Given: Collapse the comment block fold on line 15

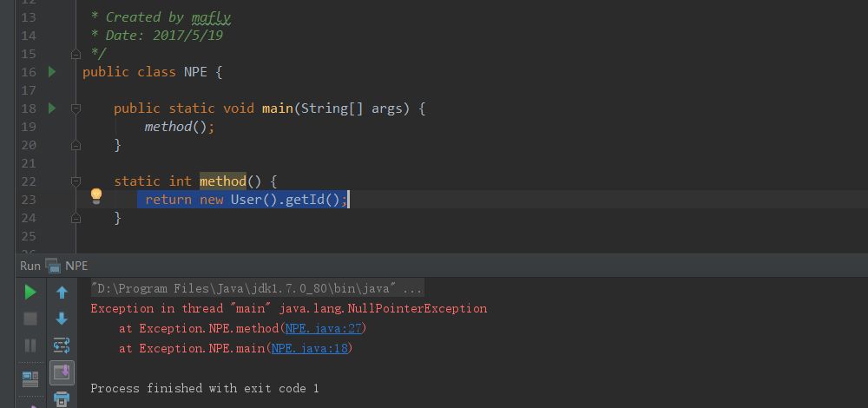Looking at the screenshot, I should click(x=76, y=54).
